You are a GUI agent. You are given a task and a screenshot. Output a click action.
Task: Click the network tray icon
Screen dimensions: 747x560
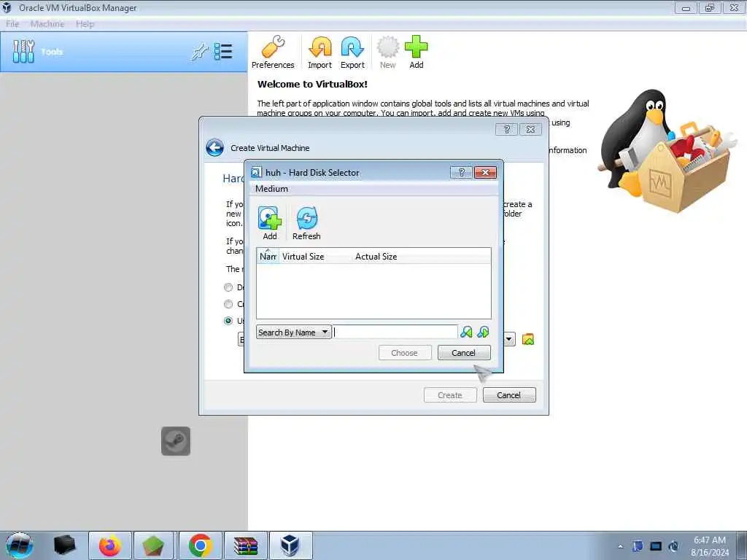click(656, 546)
